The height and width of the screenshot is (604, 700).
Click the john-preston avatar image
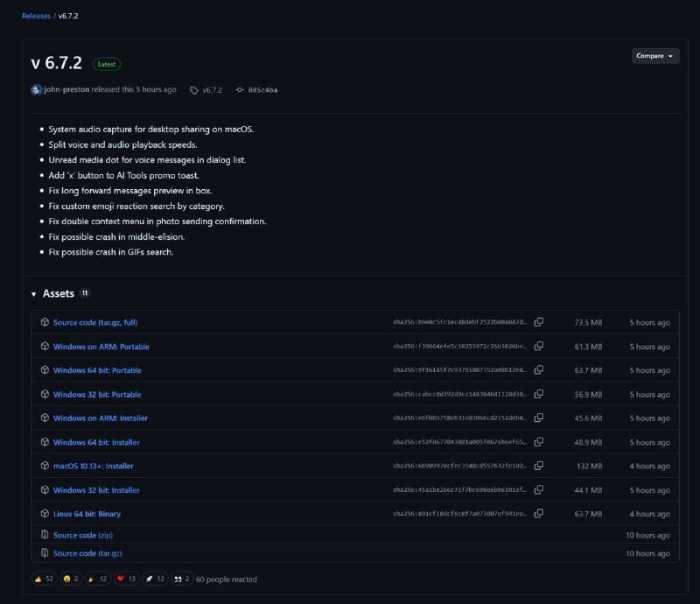coord(36,90)
